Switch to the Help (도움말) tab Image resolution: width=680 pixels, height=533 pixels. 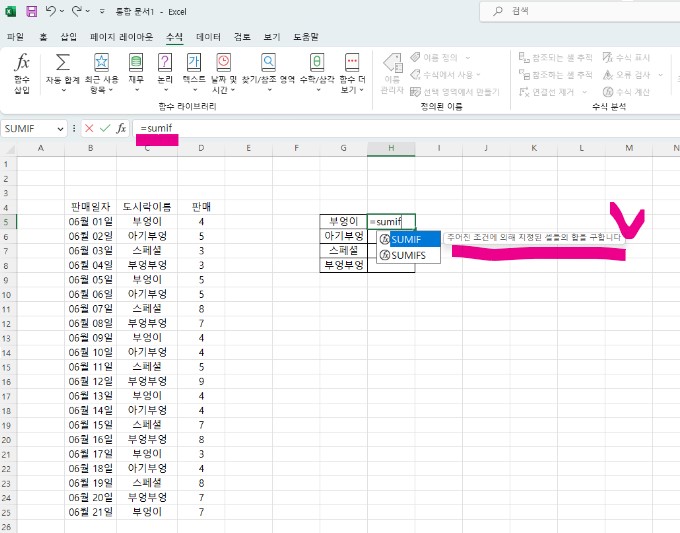[306, 37]
